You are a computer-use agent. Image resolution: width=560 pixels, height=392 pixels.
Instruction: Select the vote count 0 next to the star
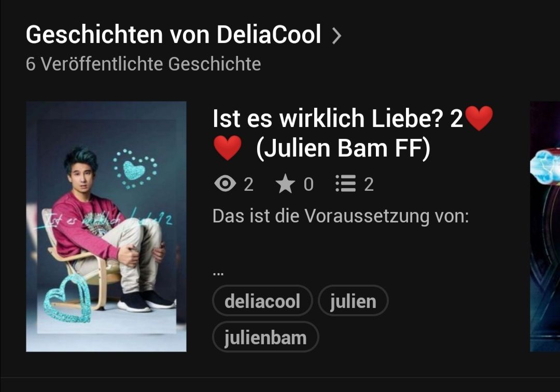point(309,185)
